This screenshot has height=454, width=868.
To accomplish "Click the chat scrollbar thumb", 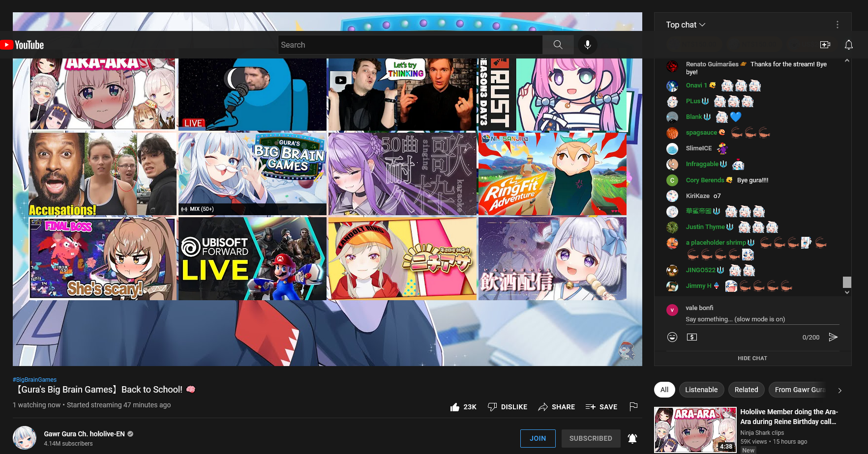I will click(x=847, y=282).
